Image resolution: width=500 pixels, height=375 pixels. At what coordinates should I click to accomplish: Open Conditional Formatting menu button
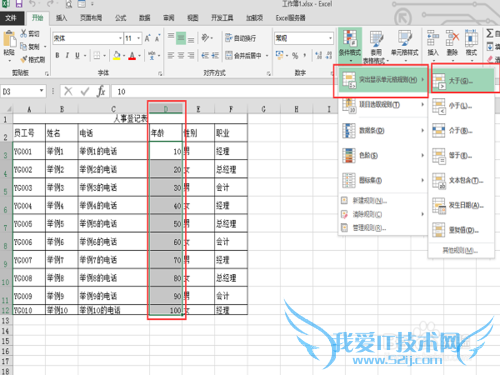click(350, 46)
